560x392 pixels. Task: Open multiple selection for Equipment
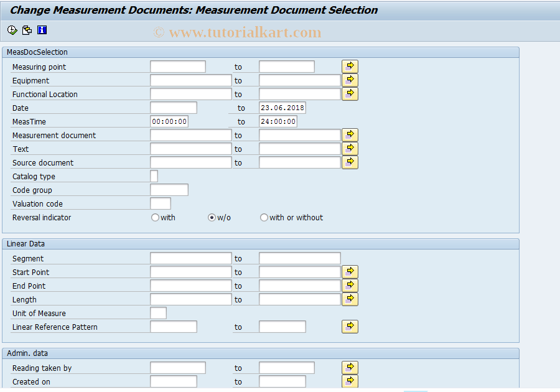pos(350,80)
